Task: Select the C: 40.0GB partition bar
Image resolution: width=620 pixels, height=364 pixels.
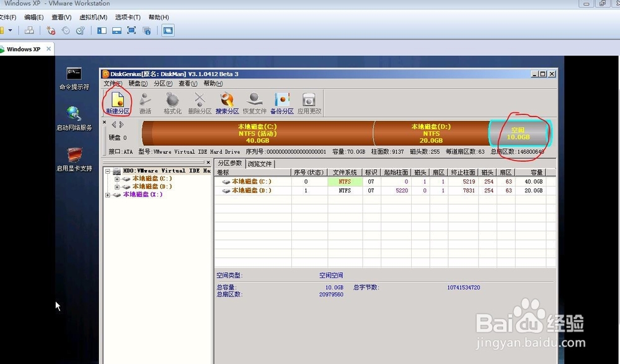Action: pos(257,133)
